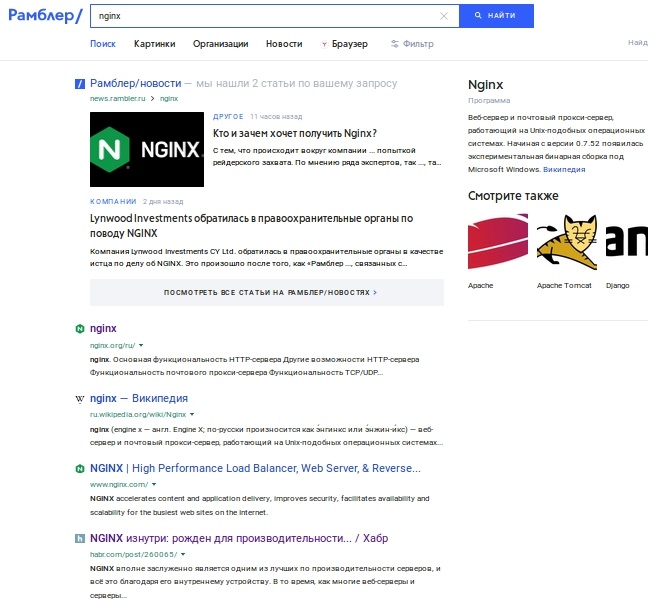Viewport: 648px width, 602px height.
Task: Click ПОСМОТРЕТЬ ВСЕ СТАТЬИ НА РАМБЛЕР/НОВОСТЯХ button
Action: click(x=267, y=293)
